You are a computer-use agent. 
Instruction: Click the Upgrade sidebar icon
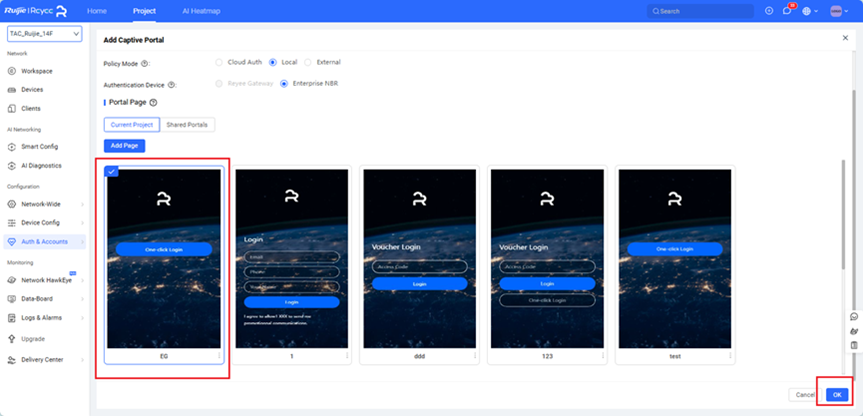(12, 339)
